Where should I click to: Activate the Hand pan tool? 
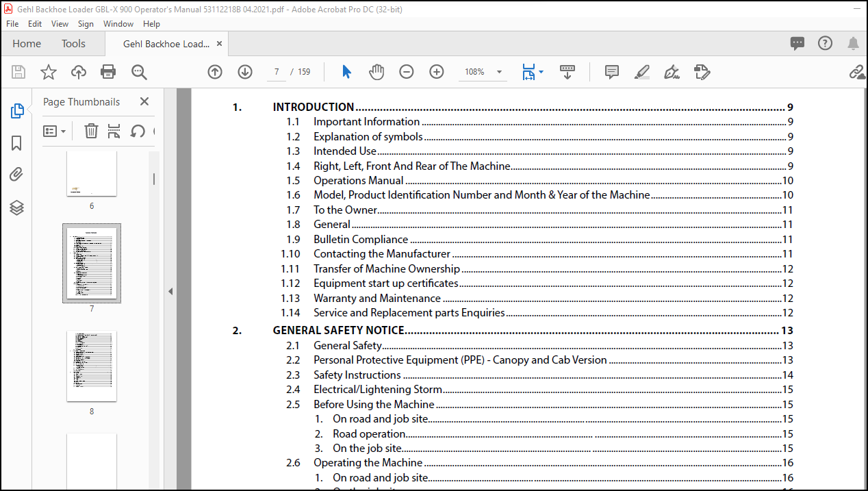coord(376,72)
